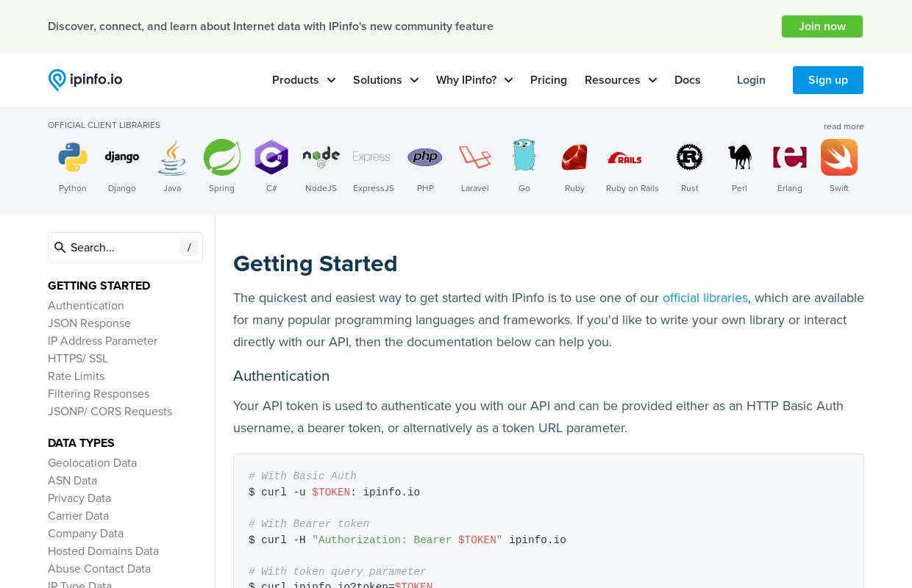Expand the Solutions menu
Screen dimensions: 912x588
coord(386,80)
